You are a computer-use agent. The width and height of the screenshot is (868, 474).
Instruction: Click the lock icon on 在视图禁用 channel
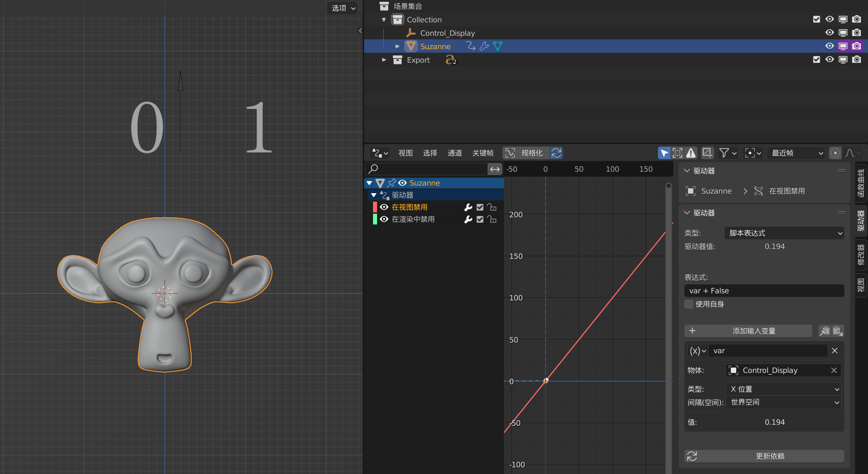(491, 207)
